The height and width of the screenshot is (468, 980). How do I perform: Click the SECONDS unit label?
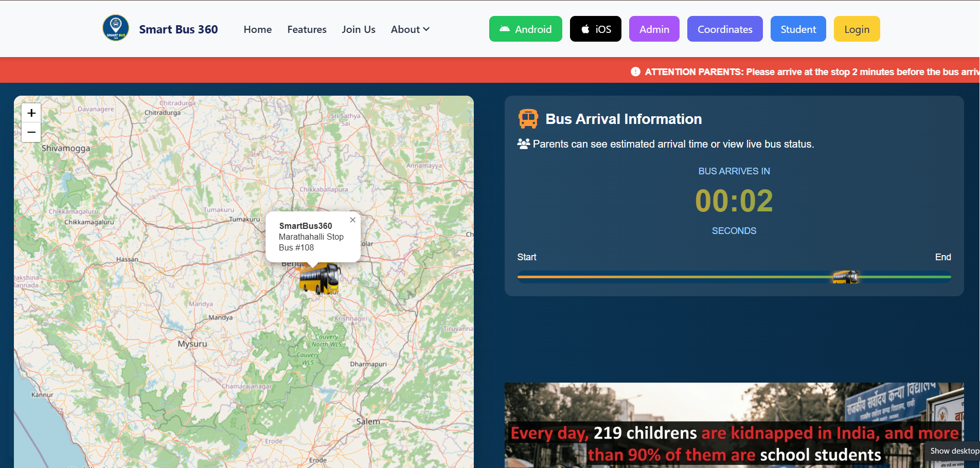pyautogui.click(x=734, y=231)
